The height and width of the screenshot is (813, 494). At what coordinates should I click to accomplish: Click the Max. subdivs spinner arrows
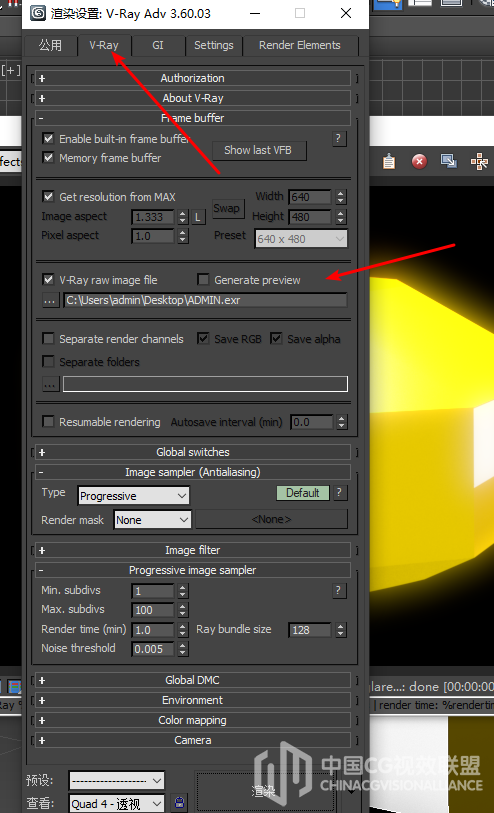182,610
